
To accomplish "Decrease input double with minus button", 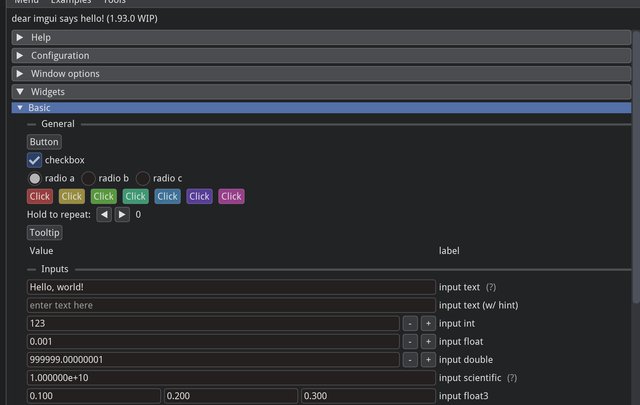I will point(410,360).
